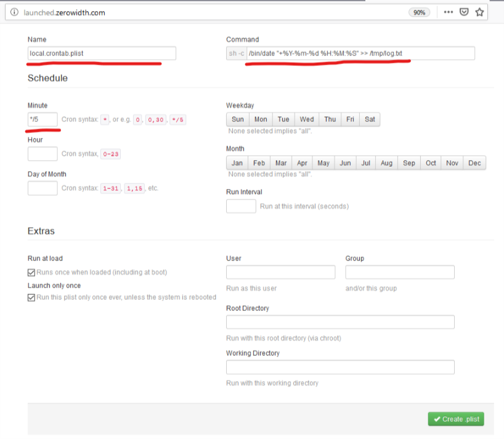
Task: Toggle the Sat weekday button
Action: click(370, 119)
